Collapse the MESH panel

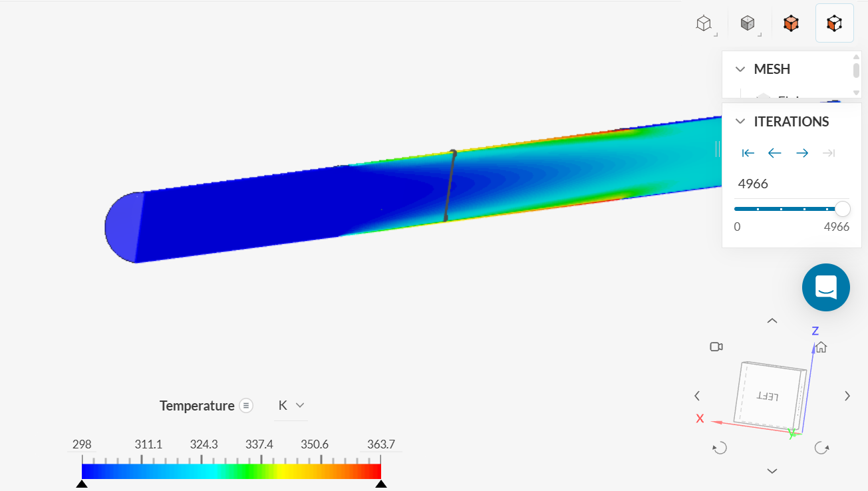[x=740, y=69]
